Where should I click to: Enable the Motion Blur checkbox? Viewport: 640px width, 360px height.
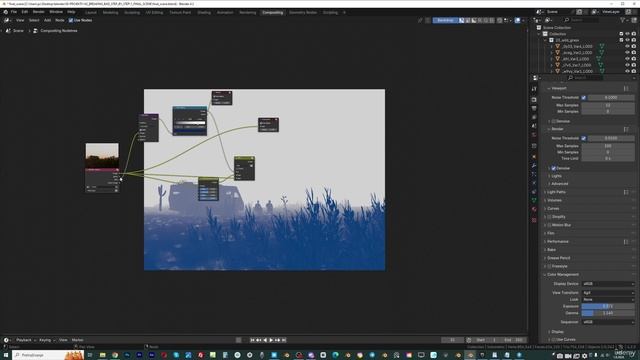(x=549, y=225)
